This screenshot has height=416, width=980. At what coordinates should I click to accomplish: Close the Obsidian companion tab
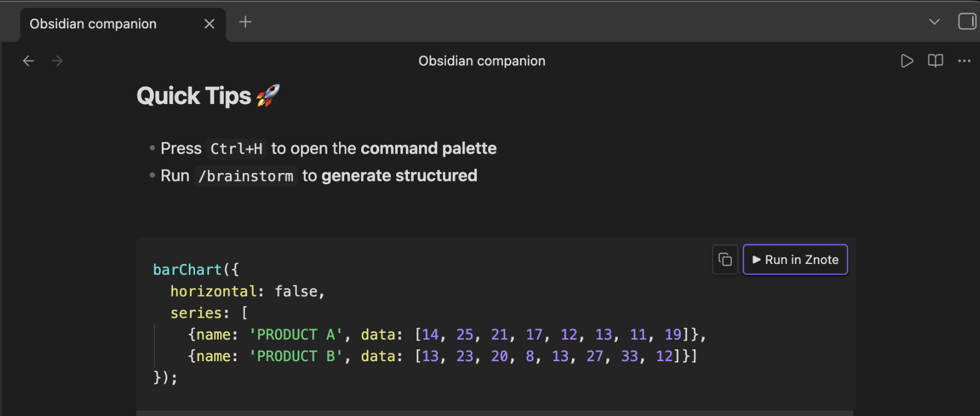point(209,24)
